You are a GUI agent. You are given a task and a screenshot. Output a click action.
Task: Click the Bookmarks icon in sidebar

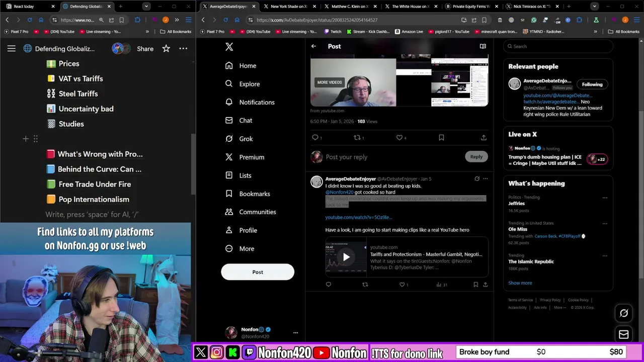point(229,194)
